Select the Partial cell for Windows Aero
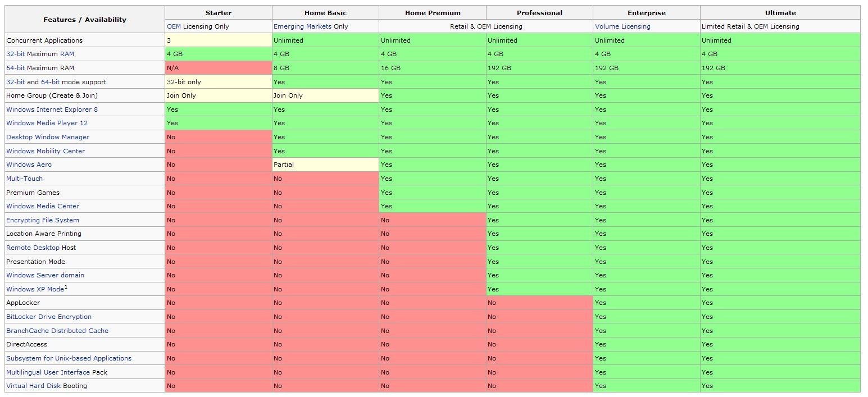The height and width of the screenshot is (397, 868). [325, 165]
